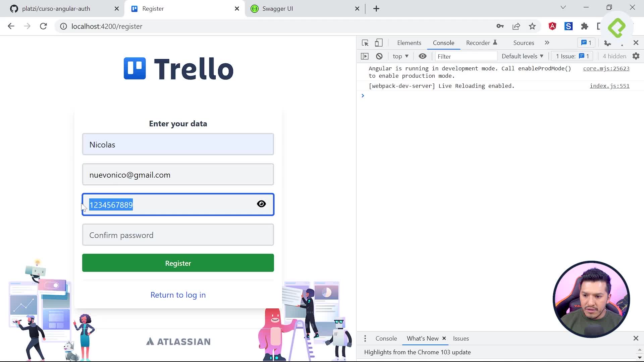Click the browser back arrow

click(x=11, y=26)
